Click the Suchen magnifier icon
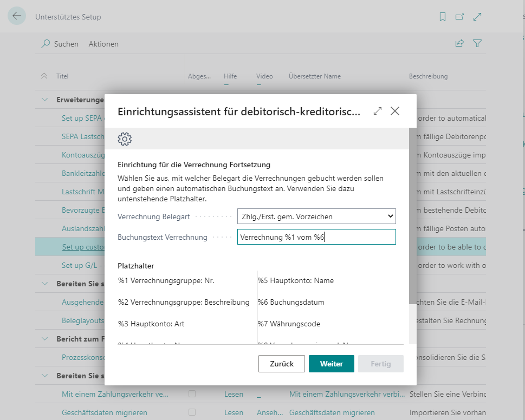The width and height of the screenshot is (525, 420). pos(46,44)
